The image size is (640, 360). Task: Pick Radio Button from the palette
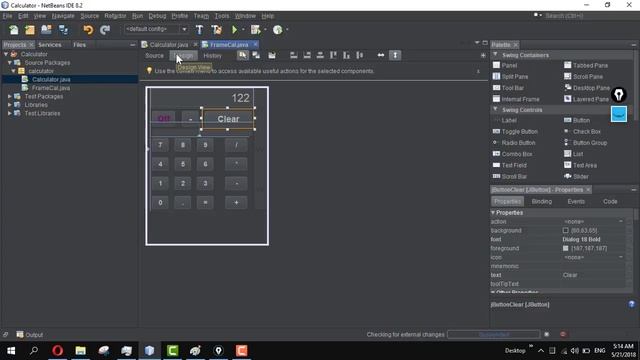514,143
